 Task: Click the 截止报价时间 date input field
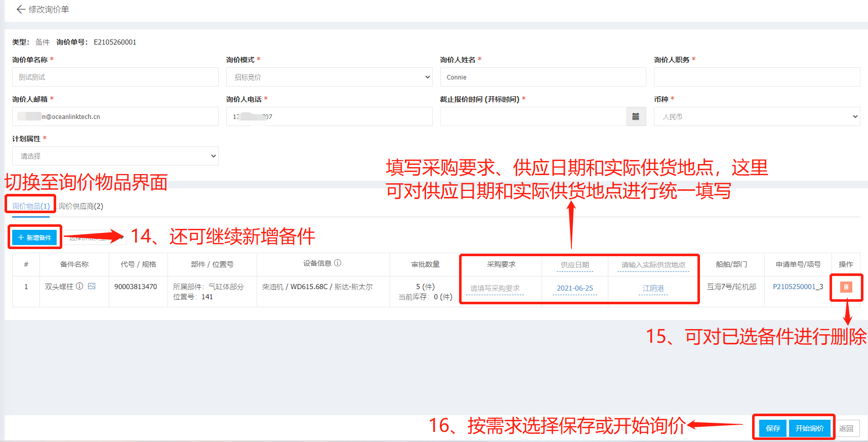pyautogui.click(x=533, y=116)
